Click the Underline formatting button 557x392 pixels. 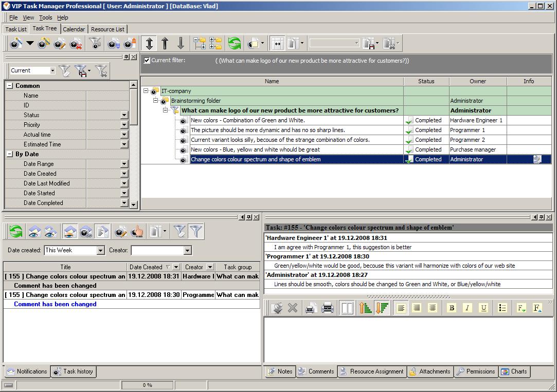(x=483, y=308)
